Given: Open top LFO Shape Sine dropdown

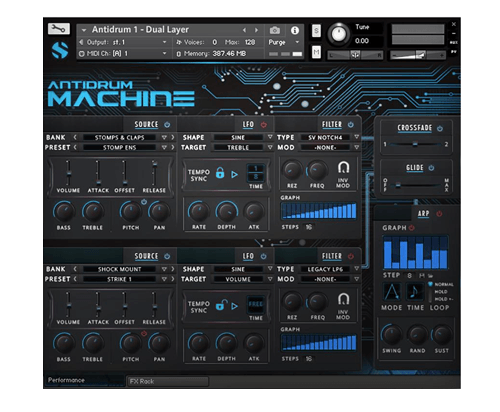Looking at the screenshot, I should 270,137.
